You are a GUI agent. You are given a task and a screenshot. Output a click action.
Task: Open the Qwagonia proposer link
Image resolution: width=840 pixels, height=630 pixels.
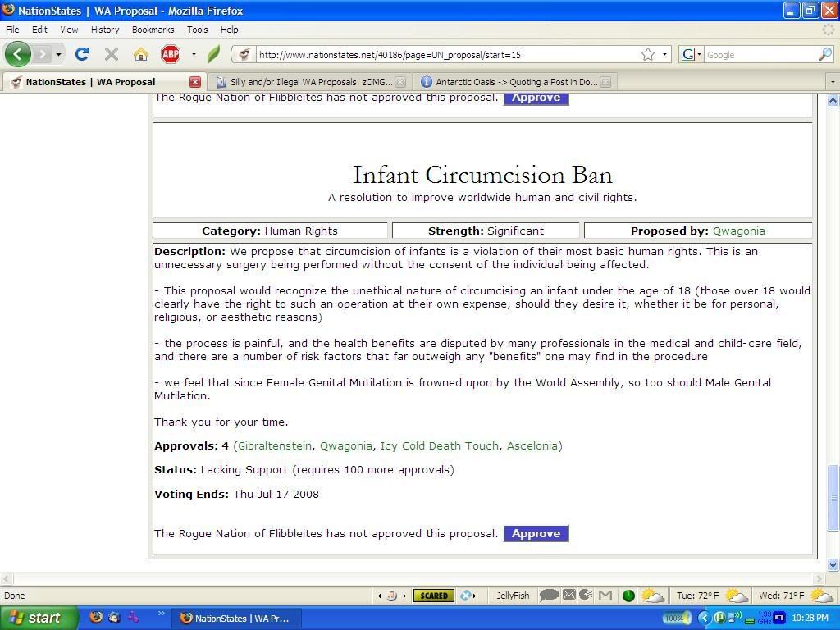(x=738, y=231)
